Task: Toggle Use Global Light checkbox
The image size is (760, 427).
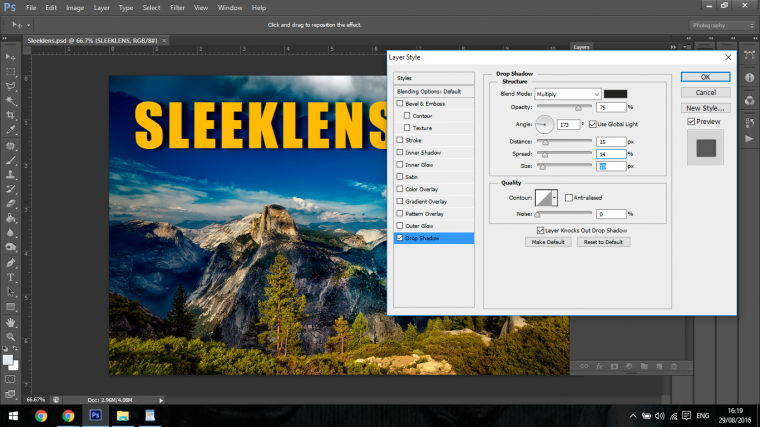Action: 593,124
